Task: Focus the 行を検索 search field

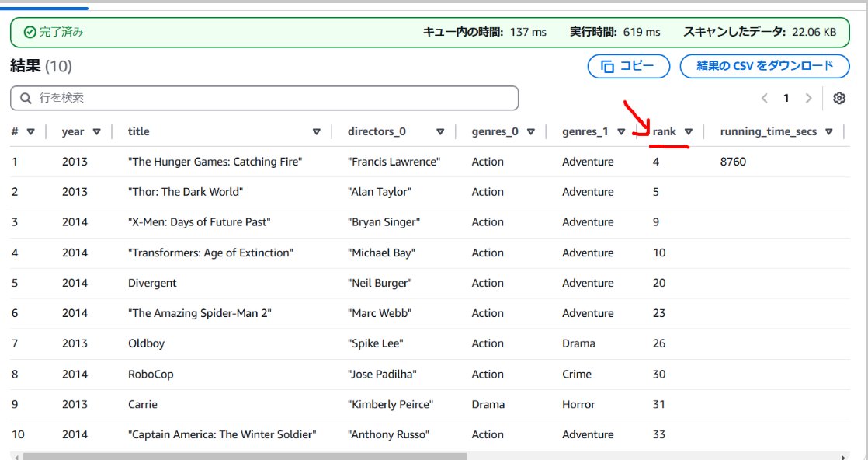Action: [264, 98]
